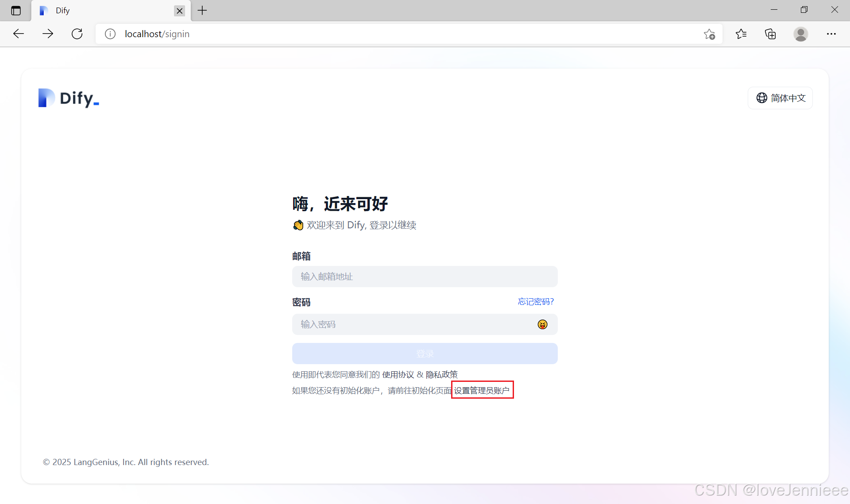Image resolution: width=850 pixels, height=504 pixels.
Task: Open the 隐私政策 privacy policy link
Action: pos(441,374)
